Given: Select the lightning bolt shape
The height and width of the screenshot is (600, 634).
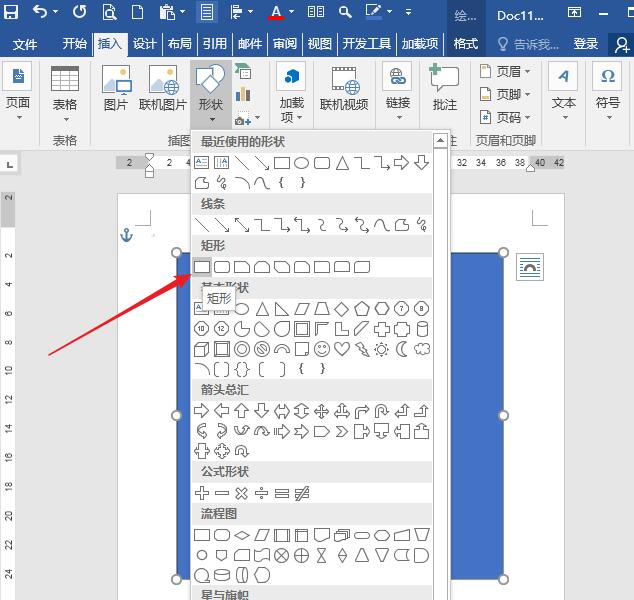Looking at the screenshot, I should coord(362,349).
